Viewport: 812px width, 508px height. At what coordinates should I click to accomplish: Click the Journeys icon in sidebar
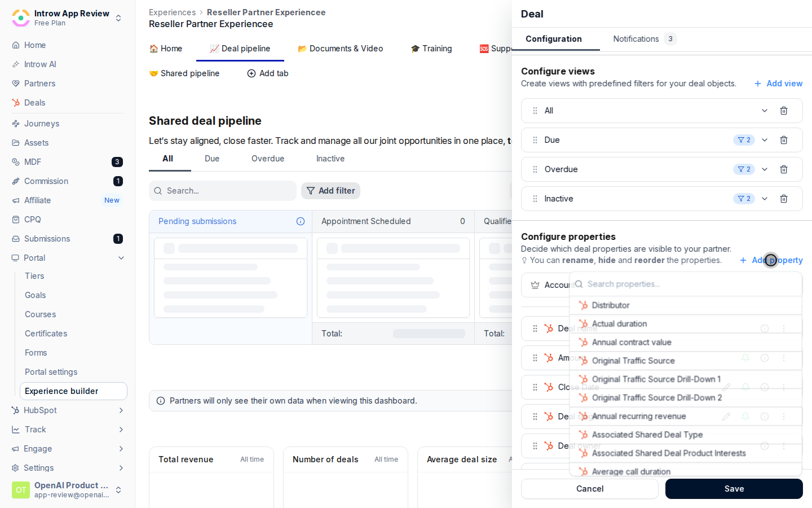[x=16, y=124]
